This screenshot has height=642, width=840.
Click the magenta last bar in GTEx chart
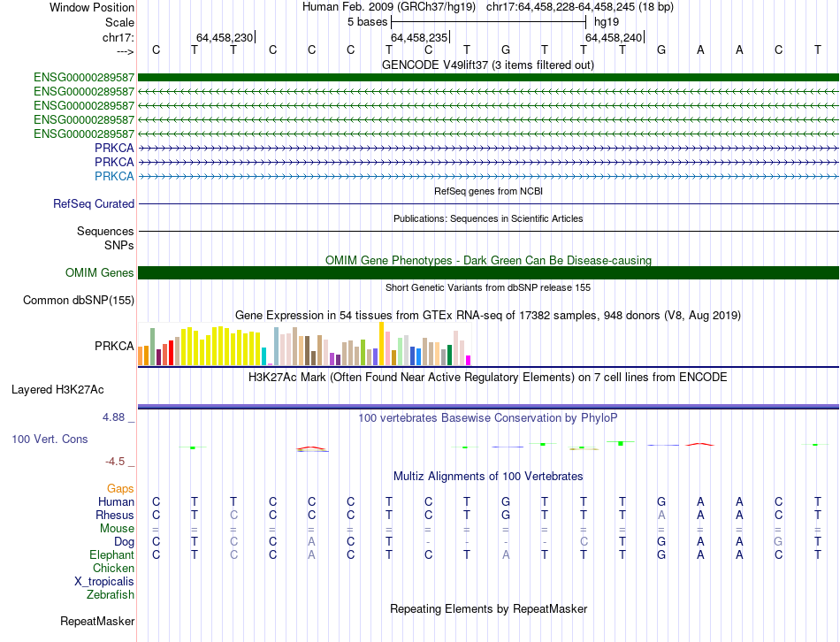(469, 361)
